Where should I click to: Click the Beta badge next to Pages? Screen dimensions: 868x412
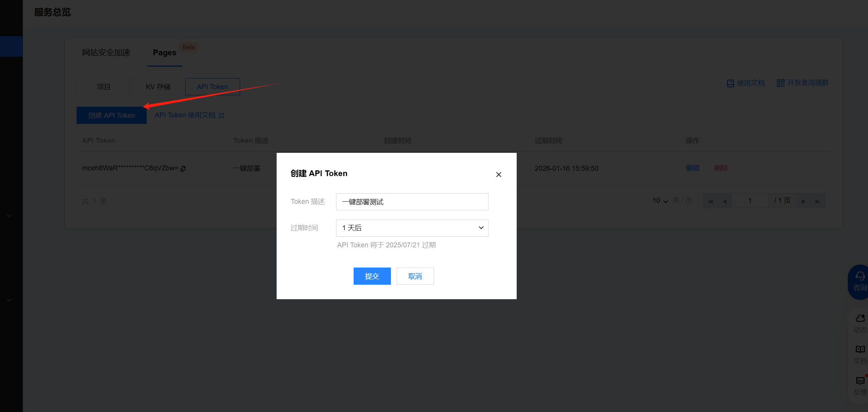[188, 47]
